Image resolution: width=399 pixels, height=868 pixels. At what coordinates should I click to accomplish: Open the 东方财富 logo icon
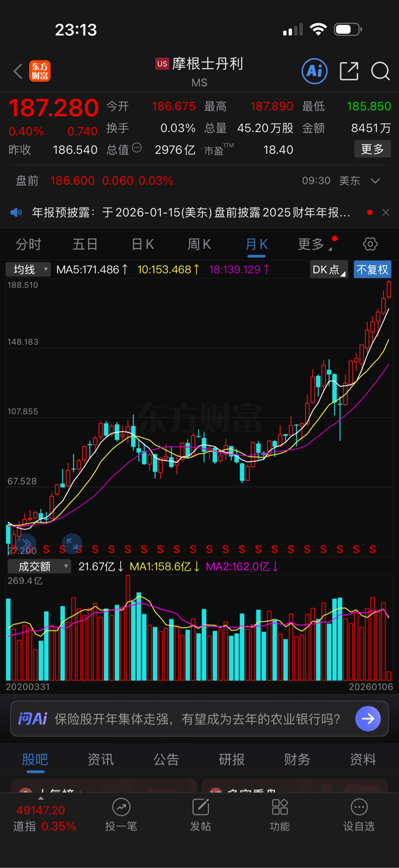tap(40, 71)
